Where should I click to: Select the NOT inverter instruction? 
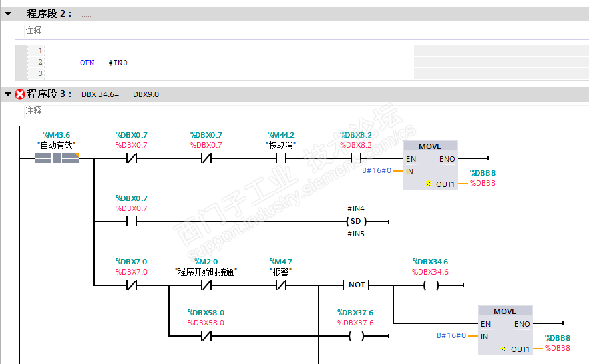pyautogui.click(x=357, y=285)
